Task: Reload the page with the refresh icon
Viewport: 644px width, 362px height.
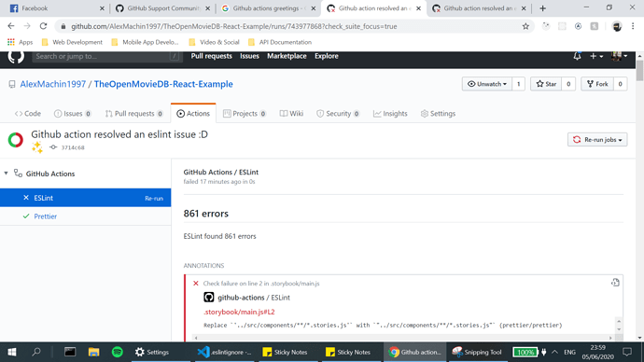Action: tap(43, 26)
